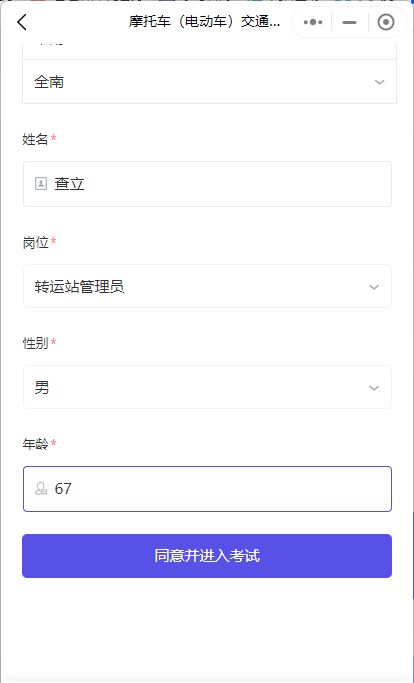Open the 转运站管理员 position selector
Screen dimensions: 414x683
tap(207, 286)
